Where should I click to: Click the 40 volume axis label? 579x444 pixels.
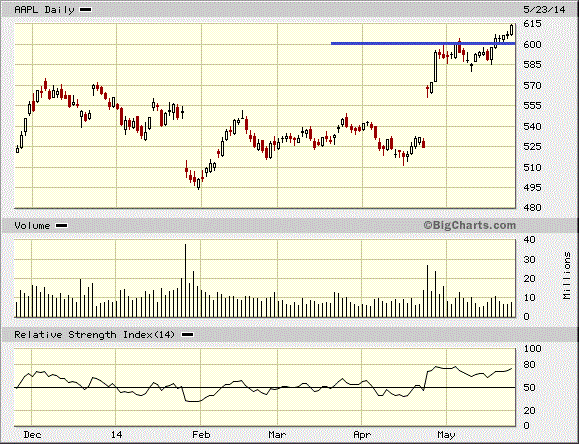(x=530, y=240)
